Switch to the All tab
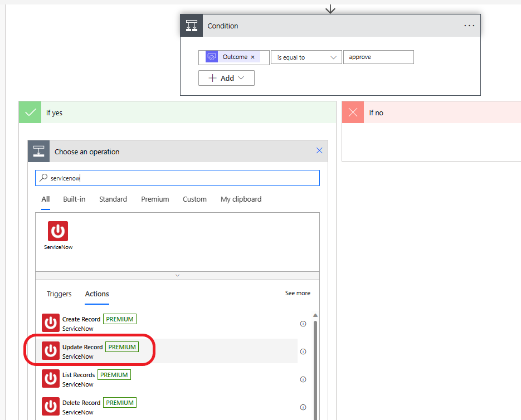Viewport: 521px width, 420px height. tap(46, 199)
